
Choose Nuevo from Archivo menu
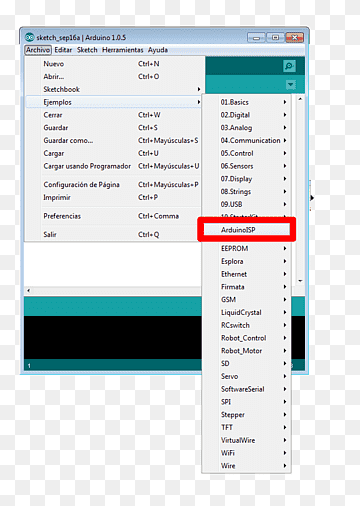114,64
